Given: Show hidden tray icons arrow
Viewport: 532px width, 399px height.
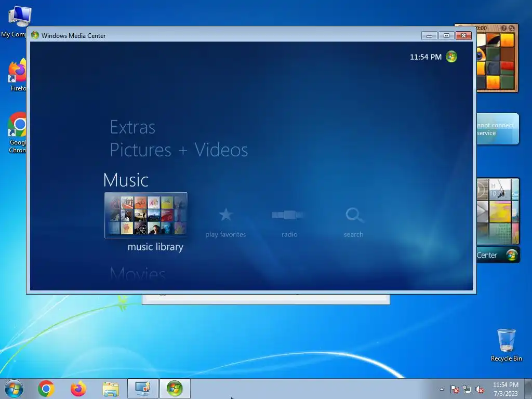Looking at the screenshot, I should [442, 390].
